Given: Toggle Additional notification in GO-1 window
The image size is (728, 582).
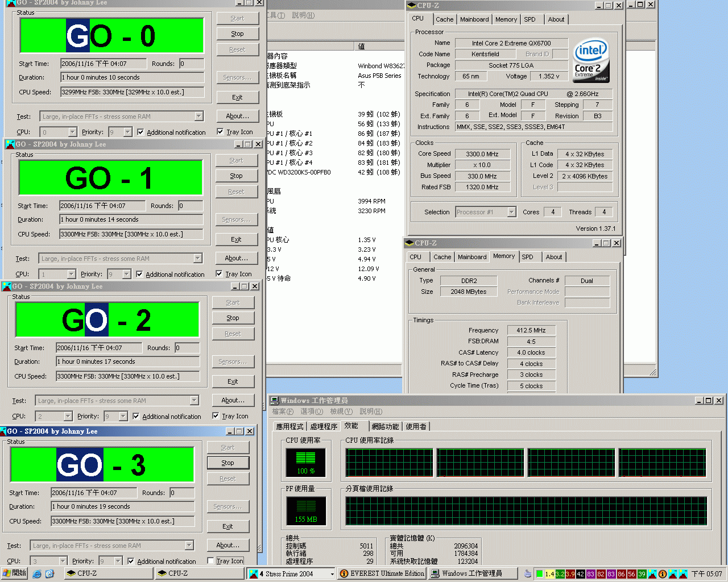Looking at the screenshot, I should [x=139, y=274].
